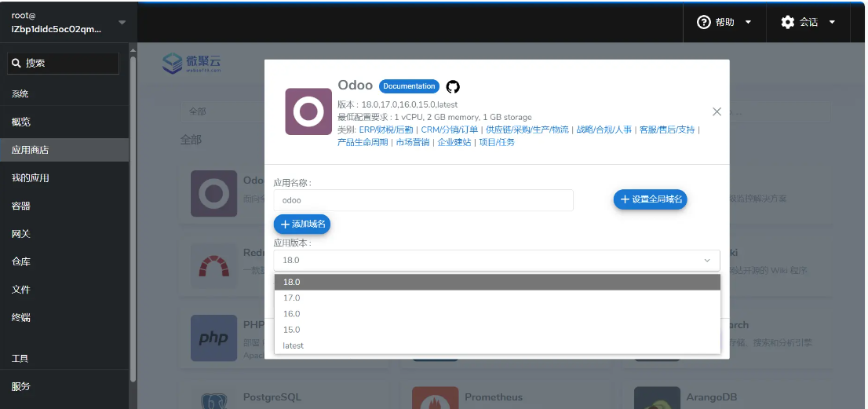Open the 会话 dropdown menu
The height and width of the screenshot is (409, 868).
pos(808,22)
